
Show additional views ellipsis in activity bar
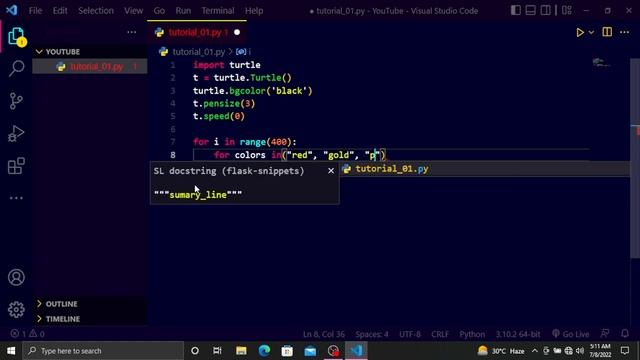coord(16,198)
